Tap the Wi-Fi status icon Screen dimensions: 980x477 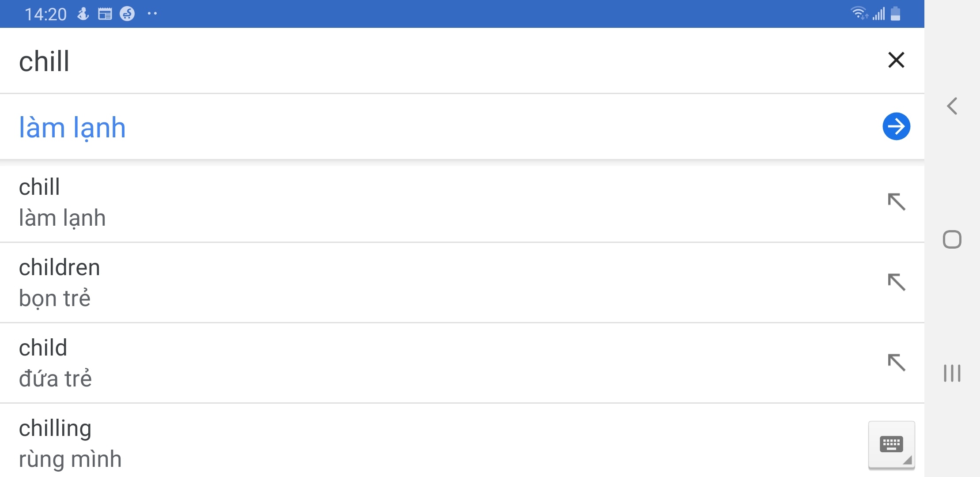[859, 13]
